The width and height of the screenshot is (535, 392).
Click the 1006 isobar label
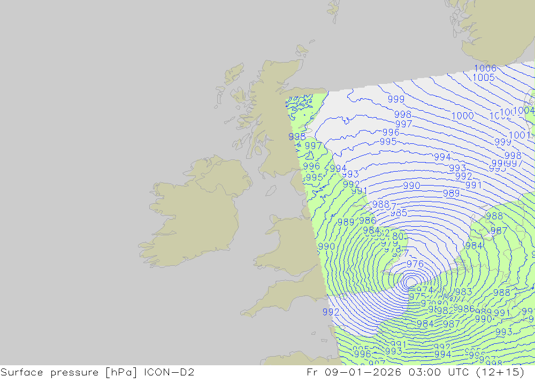pos(485,68)
